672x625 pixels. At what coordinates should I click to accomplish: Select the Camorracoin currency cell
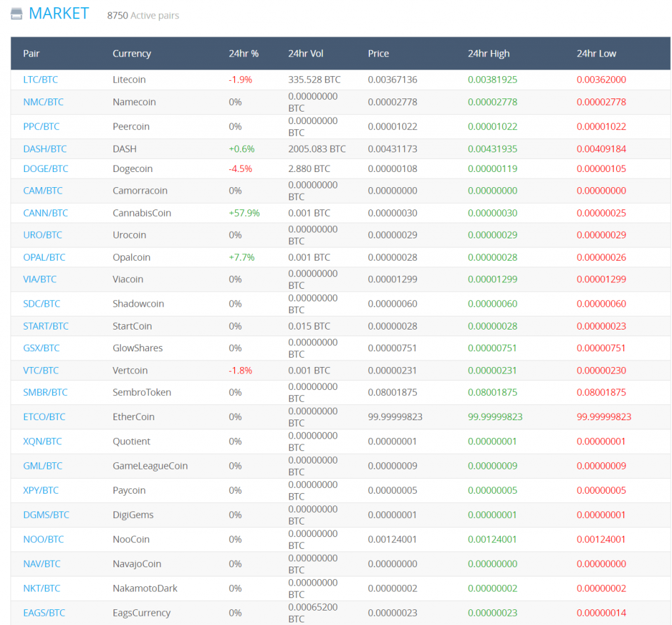[x=140, y=190]
